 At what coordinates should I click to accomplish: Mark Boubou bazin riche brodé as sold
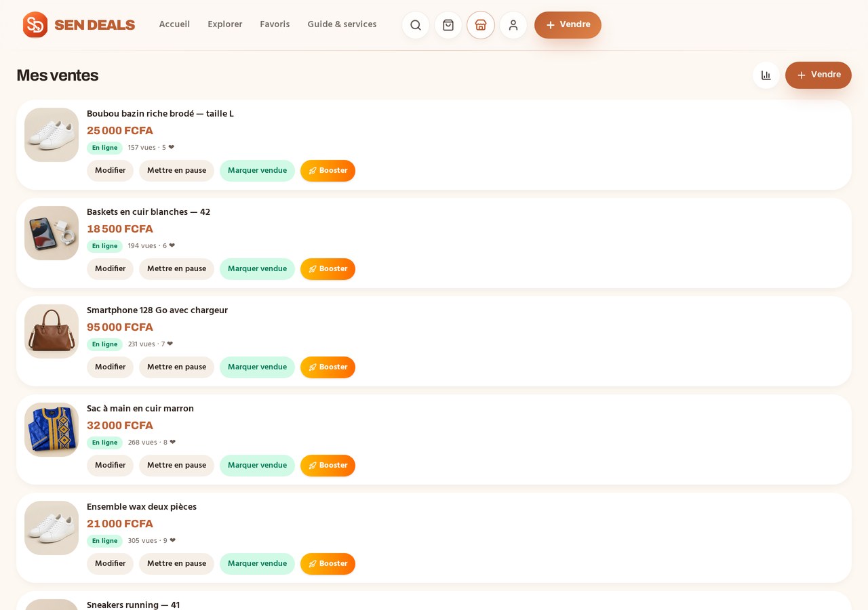257,171
